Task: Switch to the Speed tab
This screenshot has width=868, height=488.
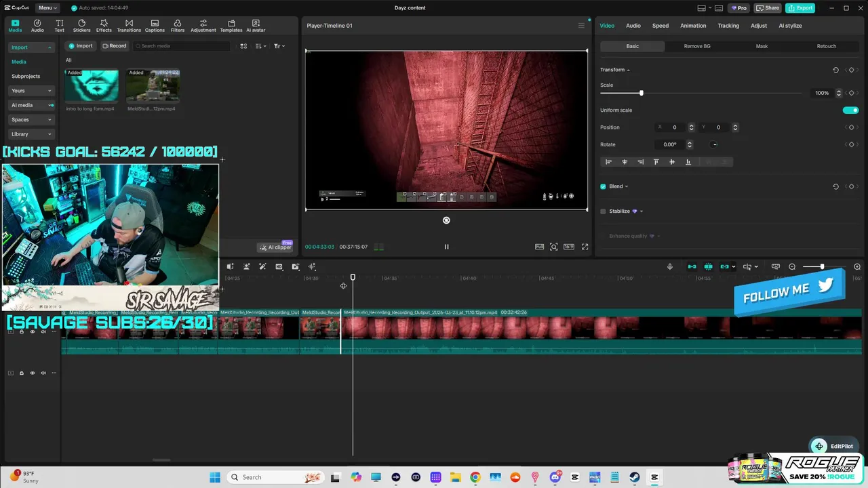Action: [x=660, y=26]
